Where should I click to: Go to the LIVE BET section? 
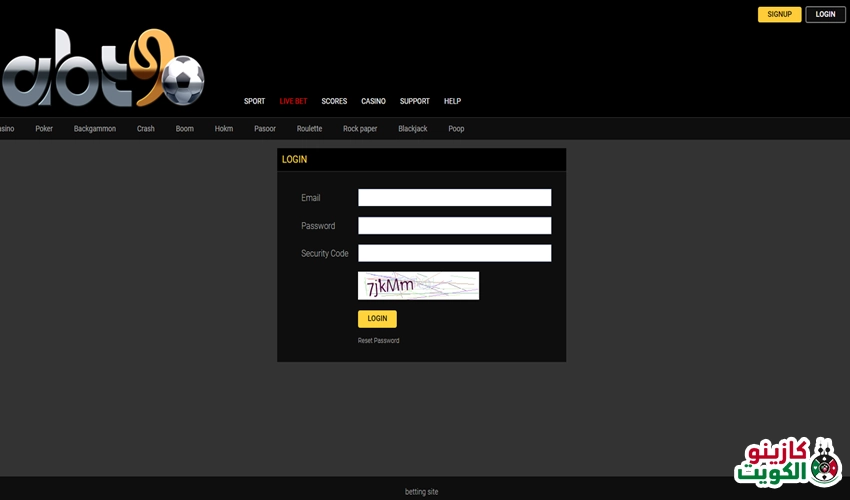tap(293, 101)
